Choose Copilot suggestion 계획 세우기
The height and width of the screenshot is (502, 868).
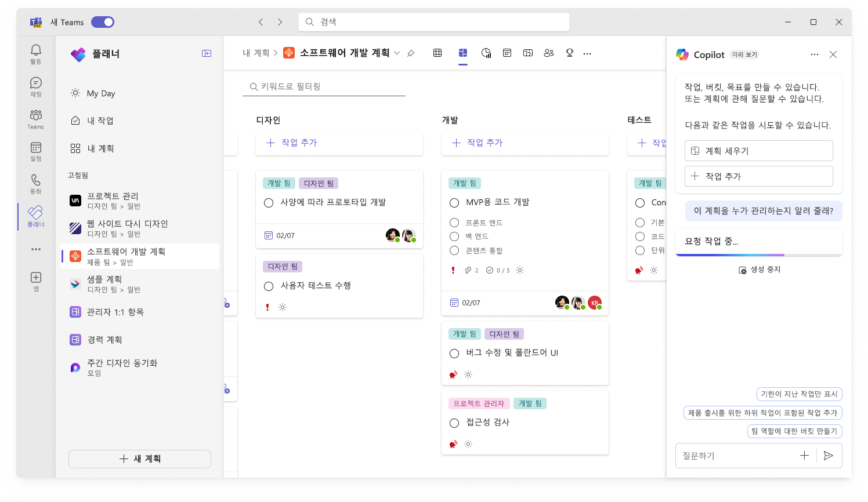759,151
